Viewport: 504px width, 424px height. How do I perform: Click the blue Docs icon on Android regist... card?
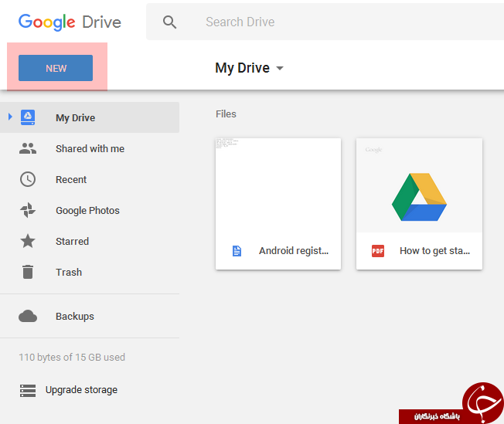point(237,251)
